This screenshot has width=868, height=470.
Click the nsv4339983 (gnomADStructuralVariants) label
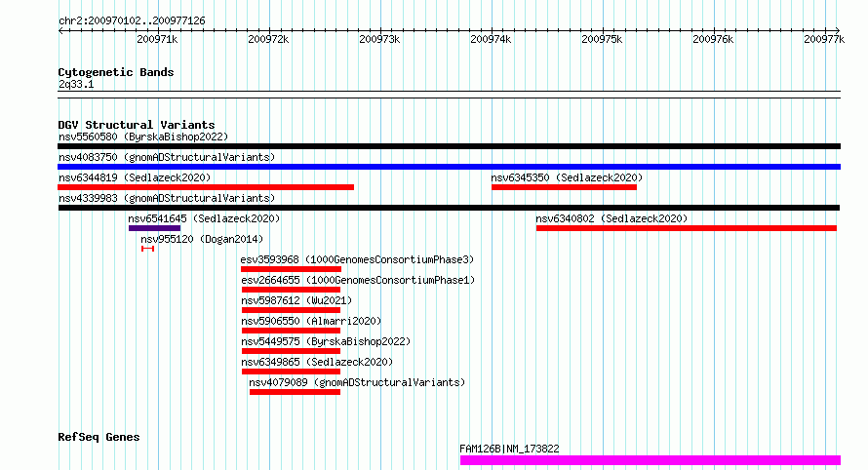click(x=167, y=198)
